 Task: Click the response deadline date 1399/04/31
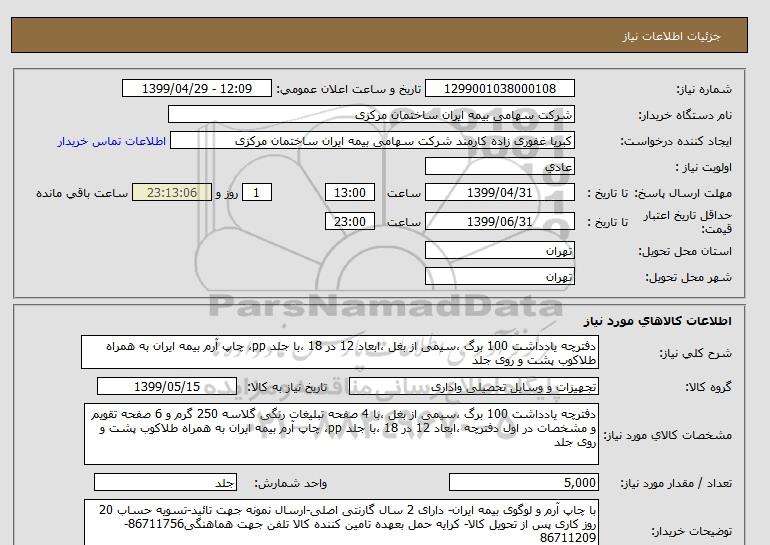[499, 192]
